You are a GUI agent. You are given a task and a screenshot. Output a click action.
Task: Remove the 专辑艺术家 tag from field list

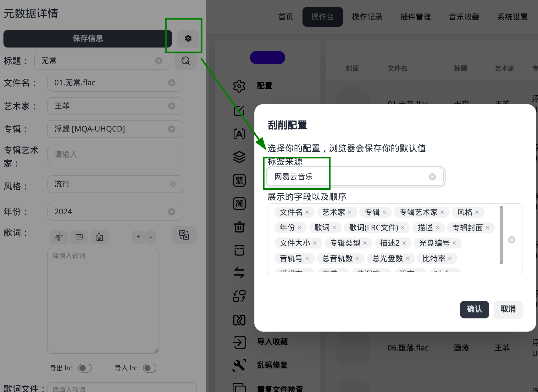(x=442, y=212)
